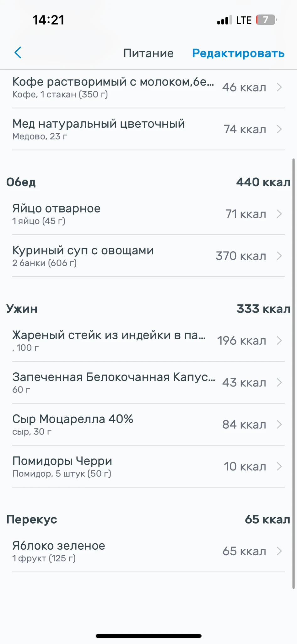The image size is (297, 644).
Task: Tap the Обед section header
Action: [21, 182]
